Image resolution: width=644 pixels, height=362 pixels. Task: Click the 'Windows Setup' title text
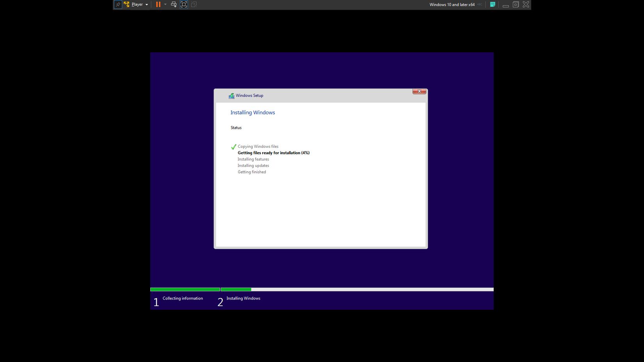249,96
